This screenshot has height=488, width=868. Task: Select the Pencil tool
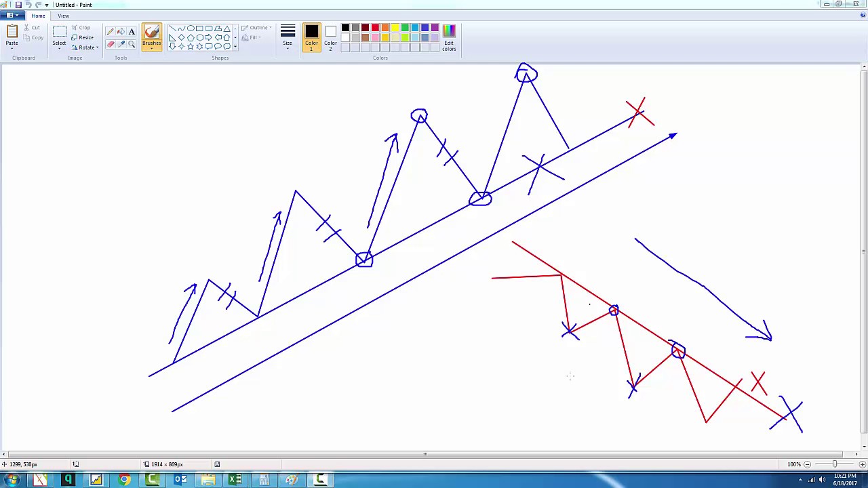coord(111,32)
